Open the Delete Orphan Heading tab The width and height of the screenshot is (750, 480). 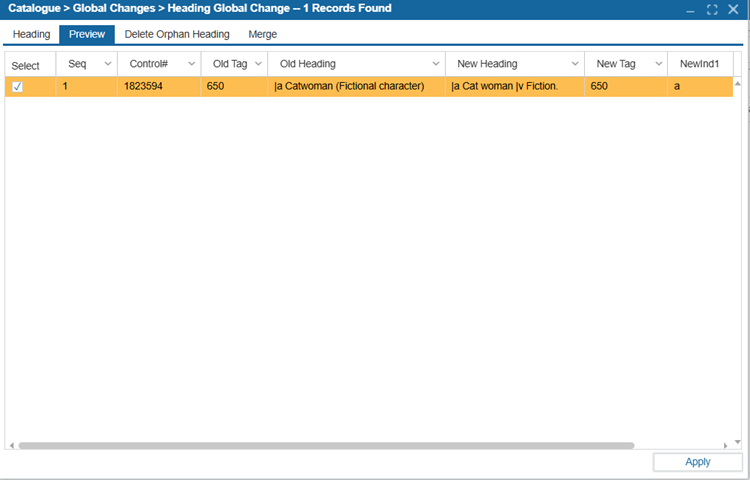click(177, 34)
